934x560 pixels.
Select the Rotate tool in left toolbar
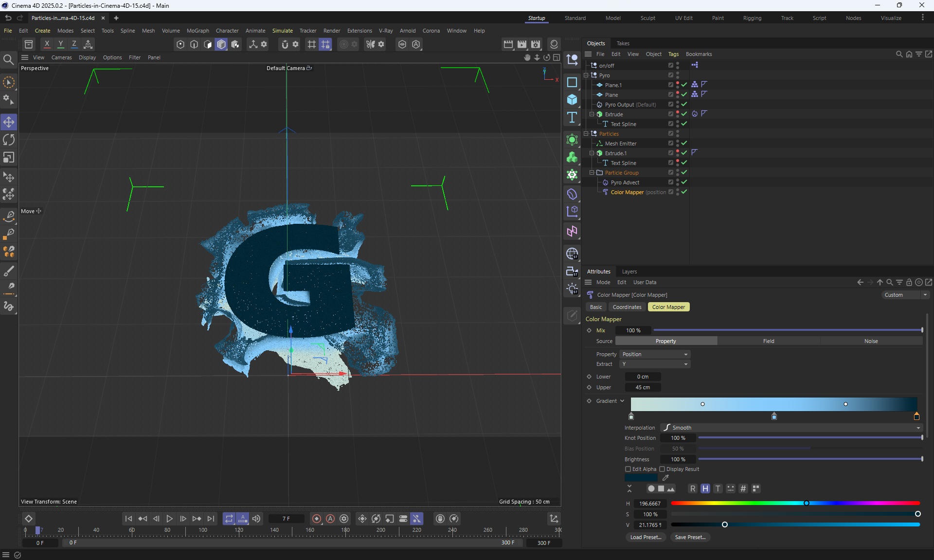9,140
